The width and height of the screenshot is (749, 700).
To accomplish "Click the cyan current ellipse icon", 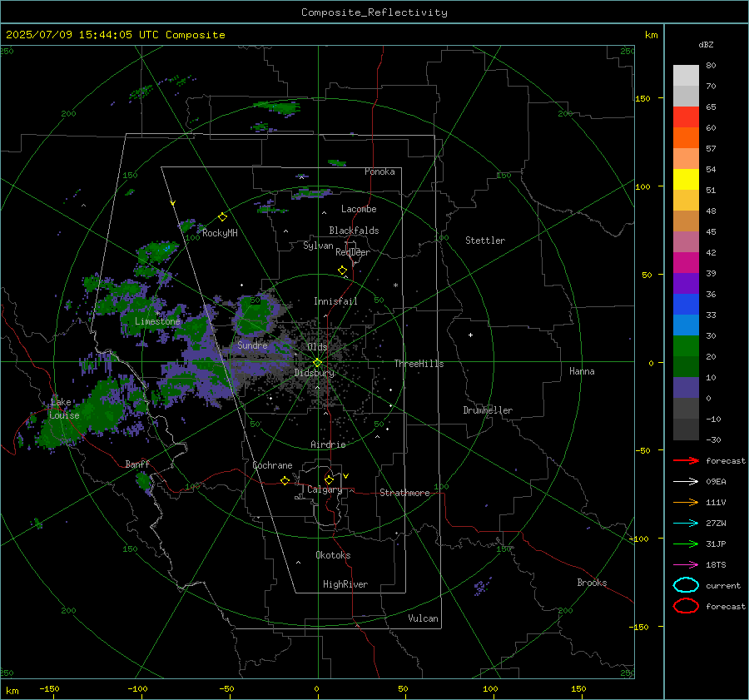I will tap(686, 585).
